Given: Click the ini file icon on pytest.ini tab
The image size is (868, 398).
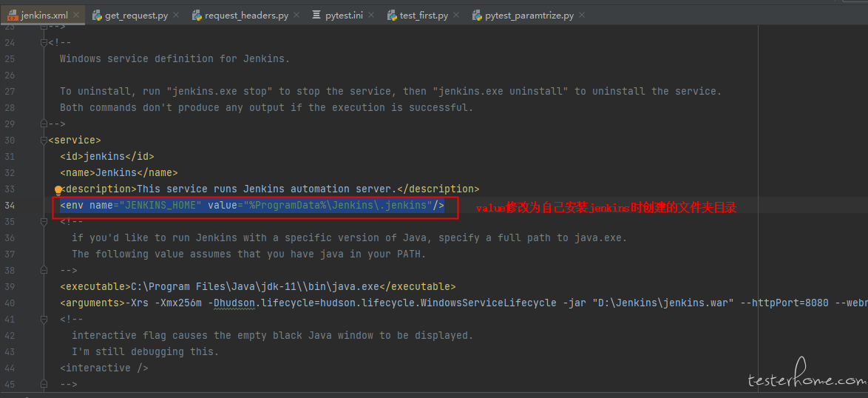Looking at the screenshot, I should pos(316,16).
